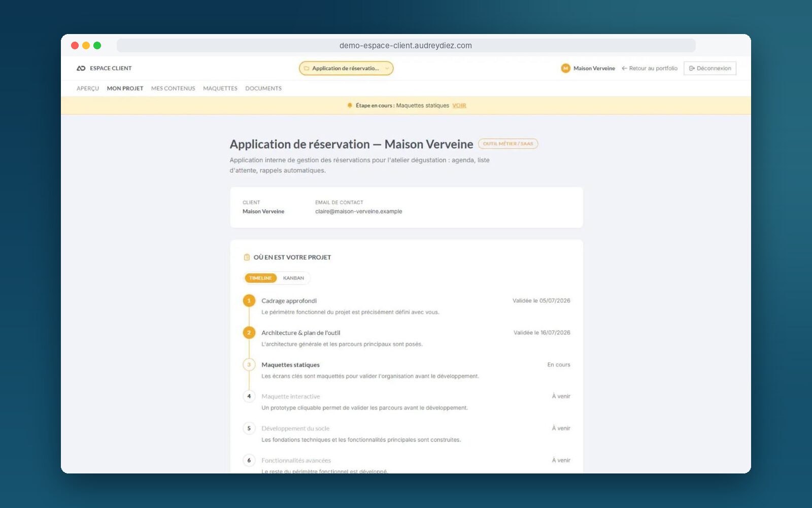Click the folder icon in project selector
Screen dimensions: 812x508
(307, 69)
